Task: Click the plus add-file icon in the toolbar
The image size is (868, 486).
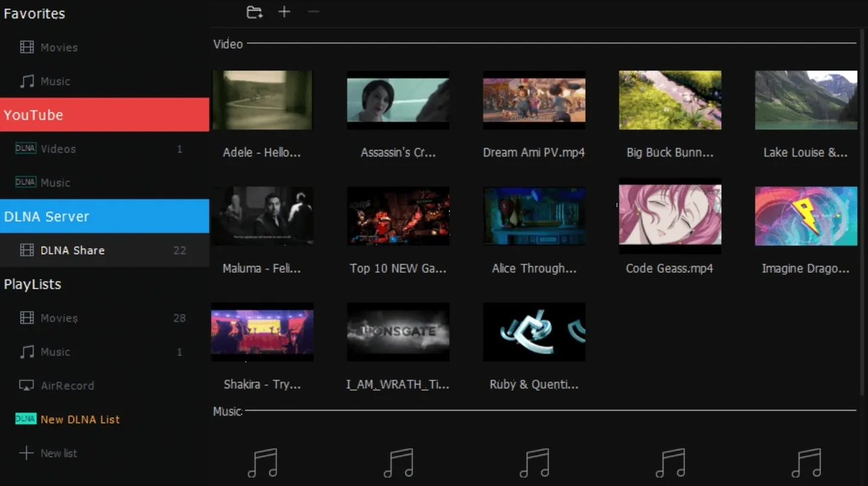Action: point(284,12)
